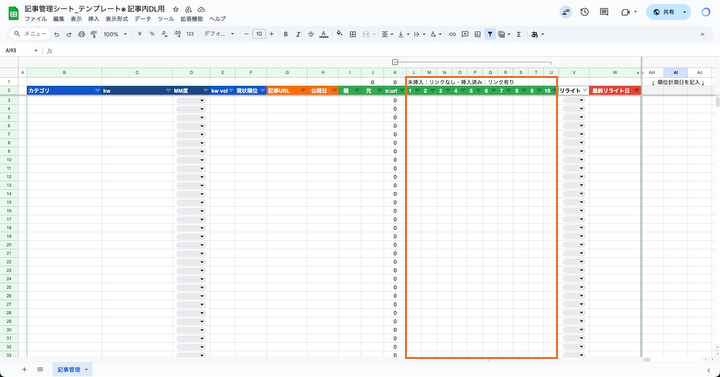Open the fill color bucket
This screenshot has width=720, height=377.
click(x=339, y=34)
